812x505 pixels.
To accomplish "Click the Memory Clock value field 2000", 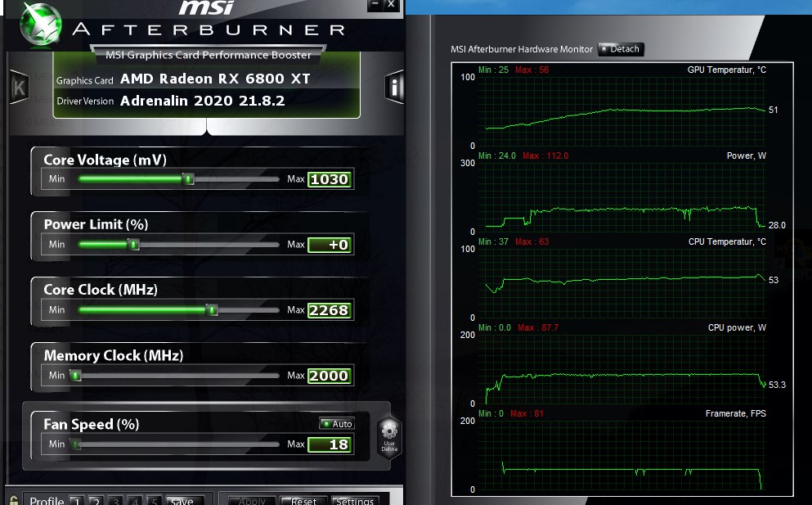I will click(x=330, y=376).
